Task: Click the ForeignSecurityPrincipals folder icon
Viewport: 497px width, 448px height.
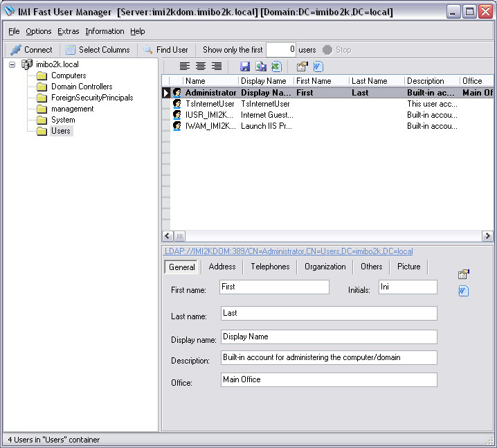Action: pyautogui.click(x=42, y=98)
